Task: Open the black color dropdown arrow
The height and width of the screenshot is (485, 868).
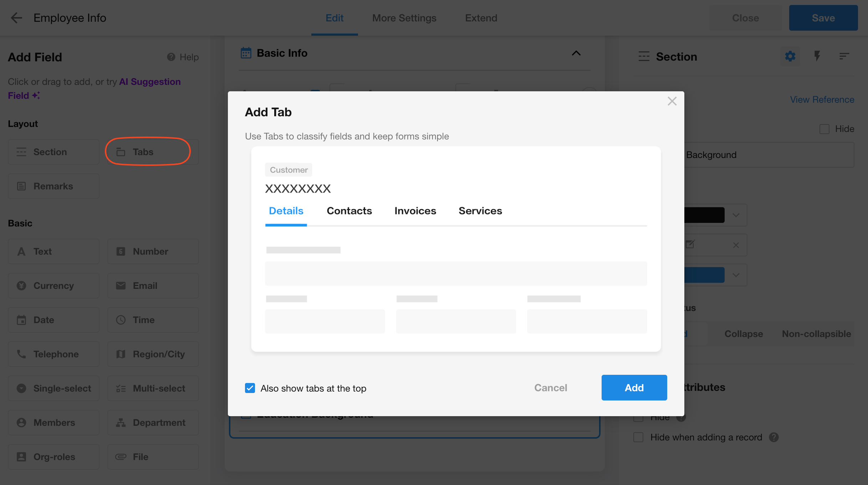Action: click(x=736, y=215)
